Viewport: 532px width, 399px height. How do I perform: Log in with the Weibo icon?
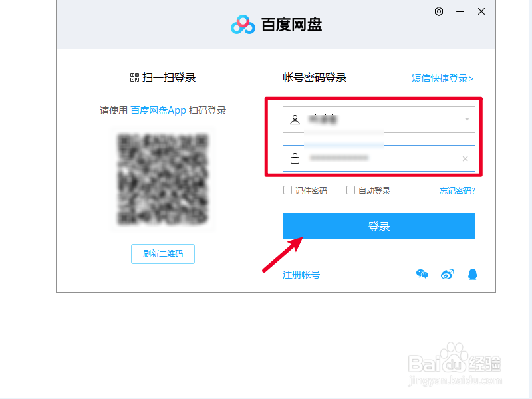(x=448, y=274)
